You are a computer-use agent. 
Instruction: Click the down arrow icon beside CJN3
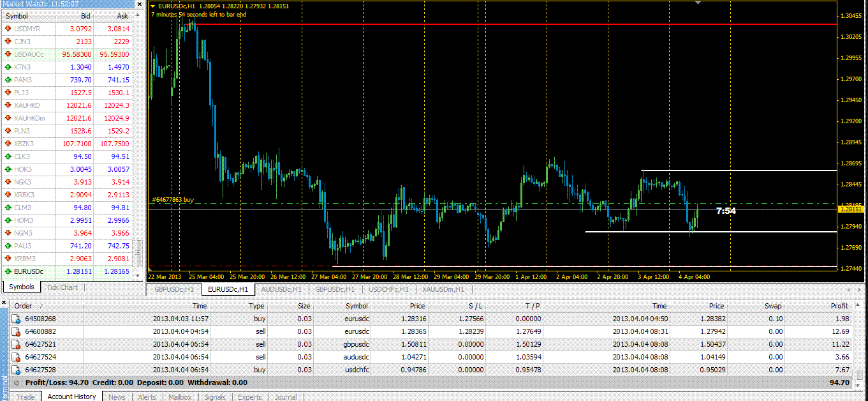[x=8, y=42]
